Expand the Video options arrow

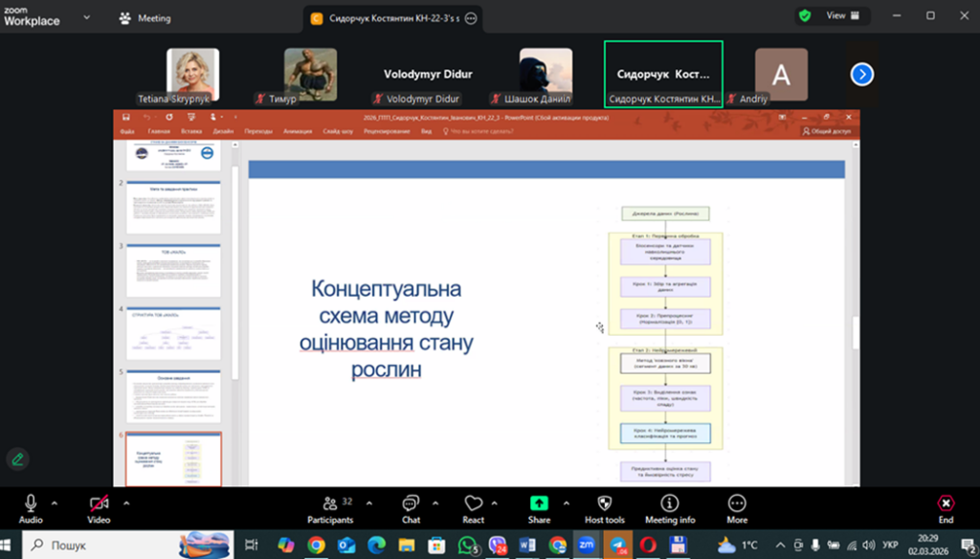tap(125, 503)
